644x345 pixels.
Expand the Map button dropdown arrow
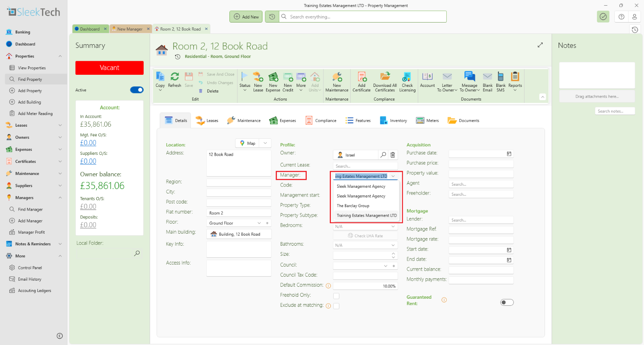[x=265, y=143]
